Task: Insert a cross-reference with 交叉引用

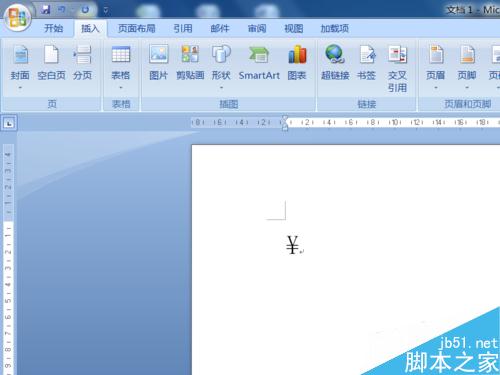Action: tap(397, 69)
